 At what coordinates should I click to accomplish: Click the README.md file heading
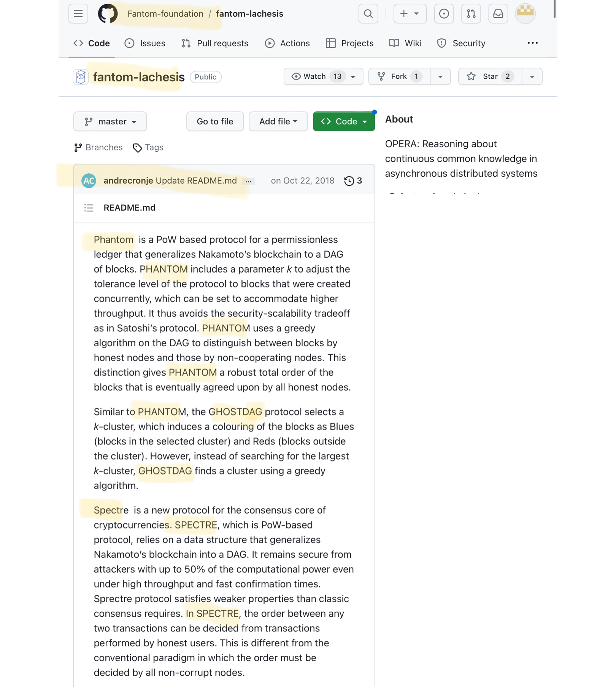[130, 208]
